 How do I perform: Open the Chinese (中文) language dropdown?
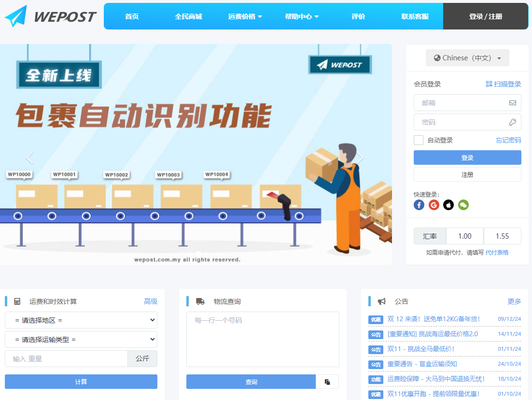(467, 58)
